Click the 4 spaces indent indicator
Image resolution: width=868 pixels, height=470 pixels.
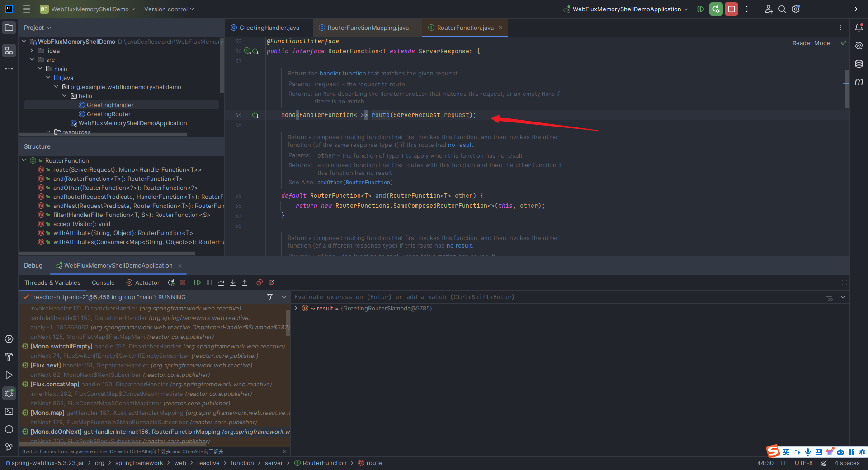coord(847,463)
